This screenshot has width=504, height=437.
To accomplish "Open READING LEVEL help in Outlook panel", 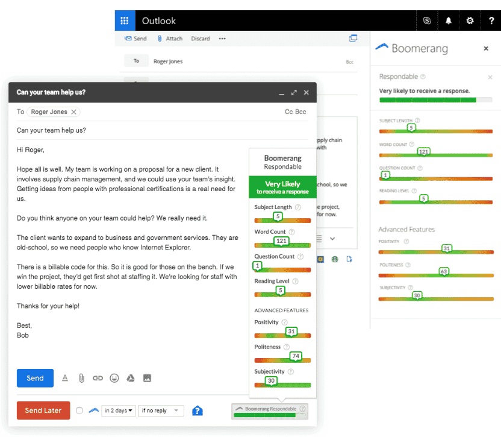I will click(x=414, y=191).
